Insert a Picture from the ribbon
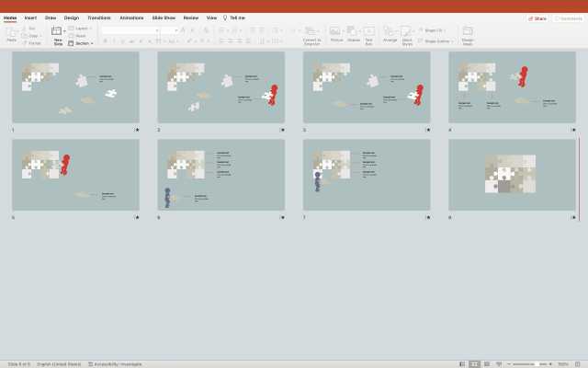 pos(335,32)
